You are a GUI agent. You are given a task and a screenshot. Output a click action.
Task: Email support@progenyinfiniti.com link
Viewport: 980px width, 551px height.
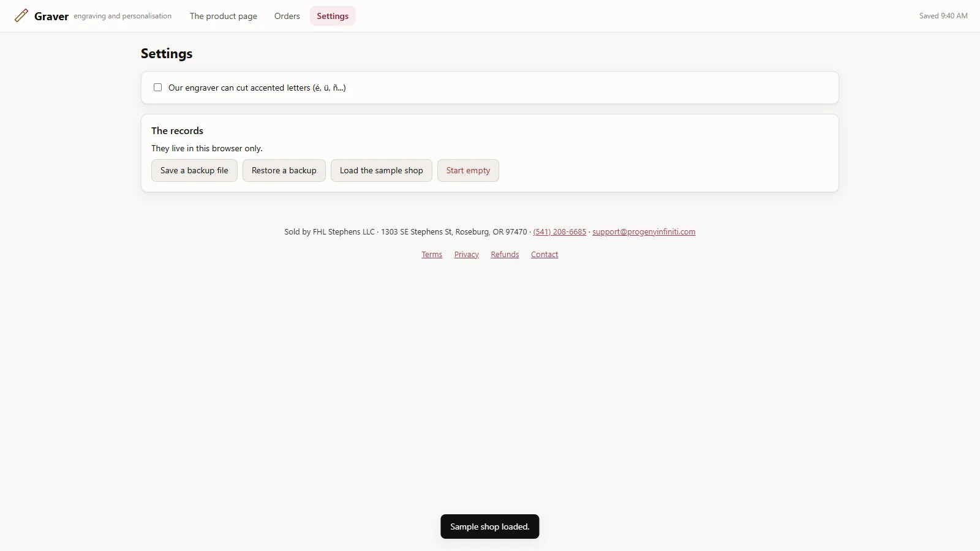pyautogui.click(x=644, y=232)
